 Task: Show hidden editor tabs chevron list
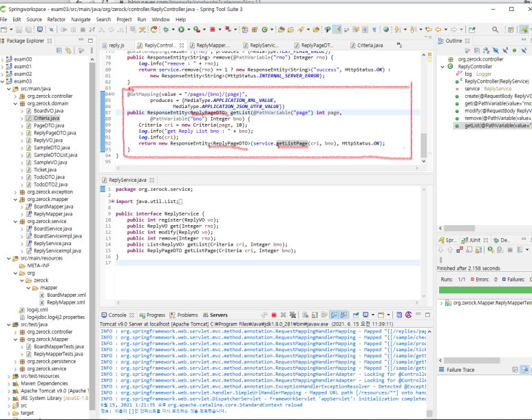[399, 45]
